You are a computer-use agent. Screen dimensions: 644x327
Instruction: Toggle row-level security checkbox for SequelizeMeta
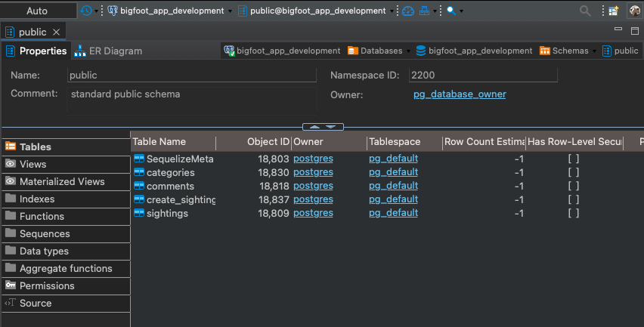(x=574, y=159)
